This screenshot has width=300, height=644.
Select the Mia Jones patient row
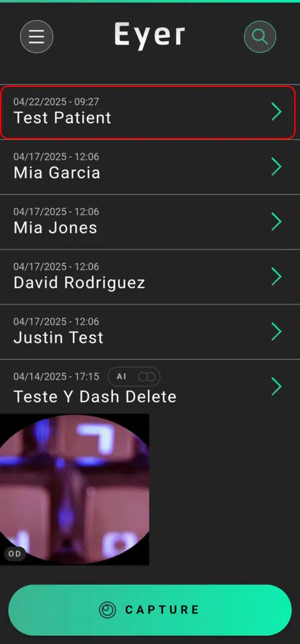coord(150,222)
